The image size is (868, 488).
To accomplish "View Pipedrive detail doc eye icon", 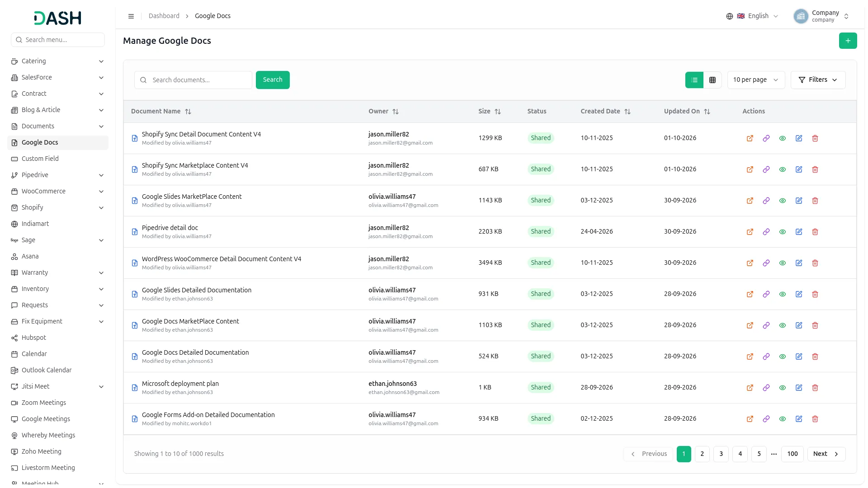I will tap(783, 232).
